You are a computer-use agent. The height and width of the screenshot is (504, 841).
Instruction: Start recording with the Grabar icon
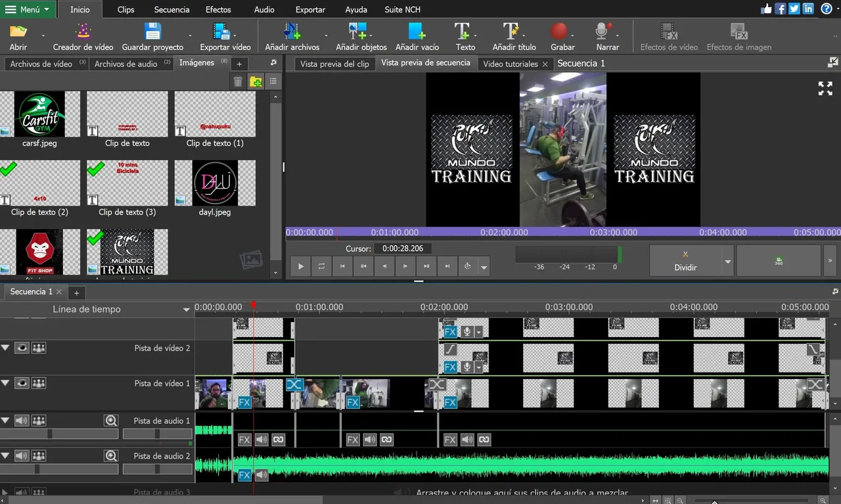click(559, 32)
